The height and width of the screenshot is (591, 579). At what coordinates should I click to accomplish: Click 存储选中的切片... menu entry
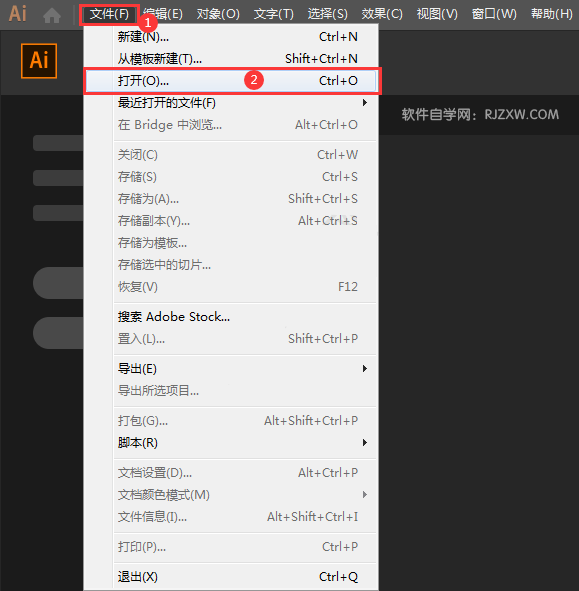231,265
